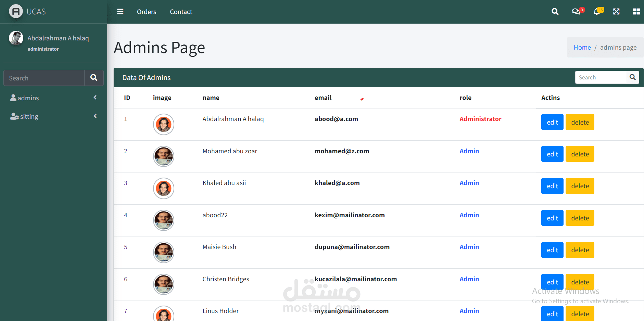
Task: Click the name Maisie Bush
Action: coord(219,247)
